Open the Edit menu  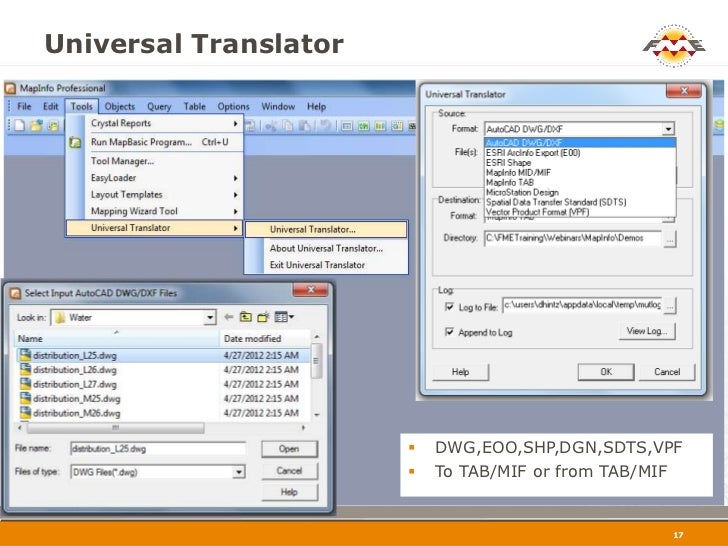point(51,106)
